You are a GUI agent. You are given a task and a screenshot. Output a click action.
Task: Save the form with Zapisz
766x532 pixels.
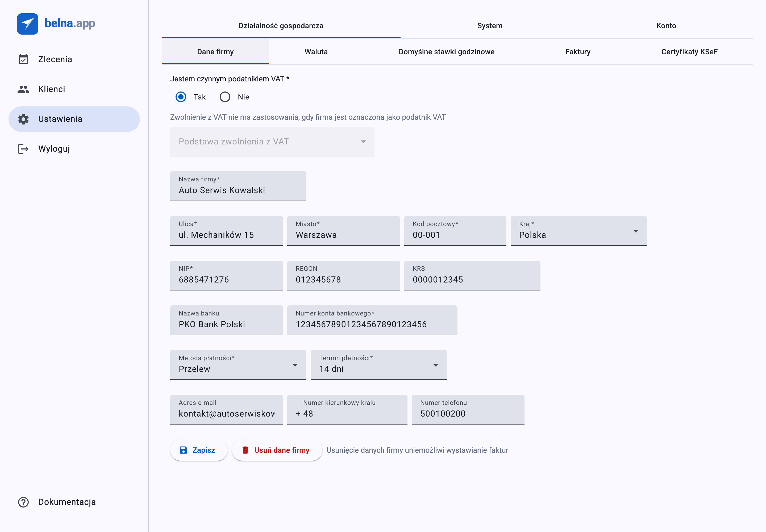click(199, 450)
